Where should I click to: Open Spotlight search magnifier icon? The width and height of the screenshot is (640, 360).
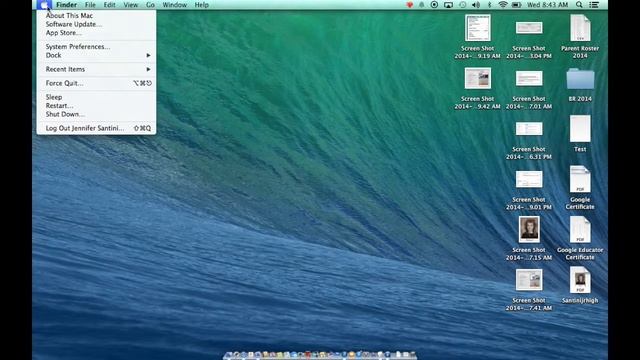point(579,5)
